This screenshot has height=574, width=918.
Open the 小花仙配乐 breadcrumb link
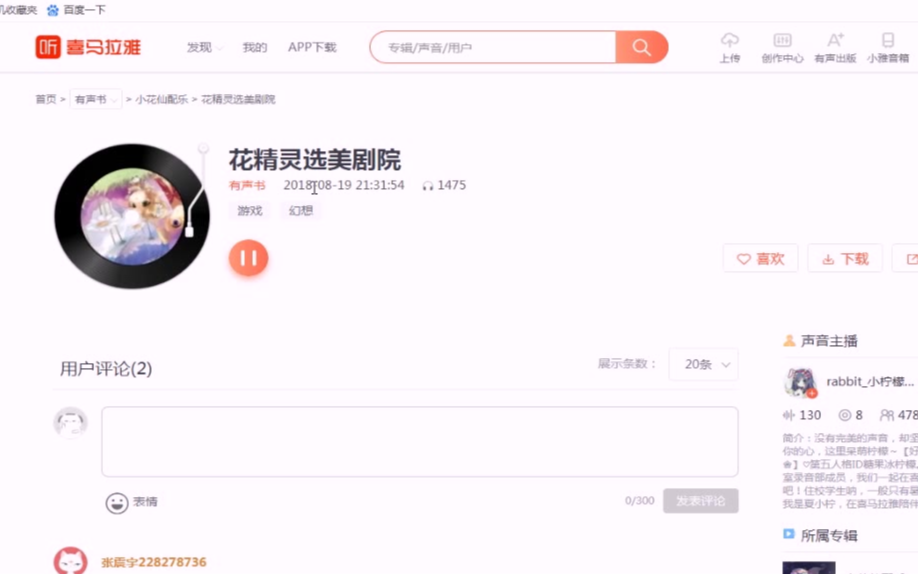coord(162,99)
